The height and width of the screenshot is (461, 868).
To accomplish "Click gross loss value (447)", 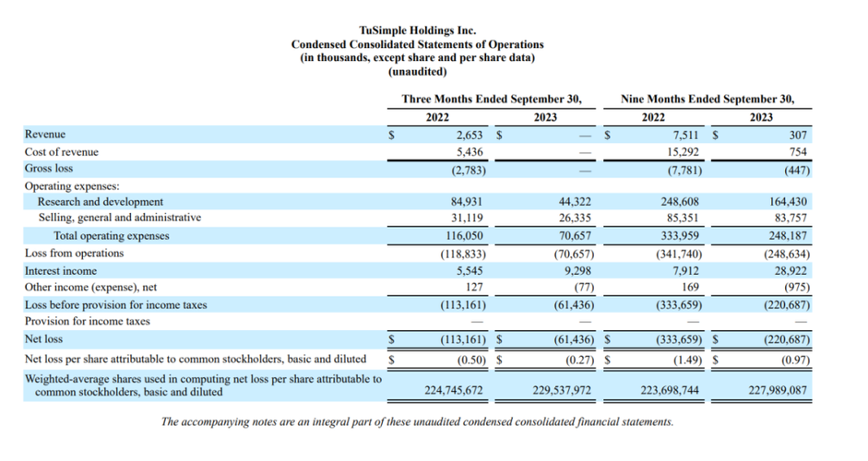I will tap(797, 171).
